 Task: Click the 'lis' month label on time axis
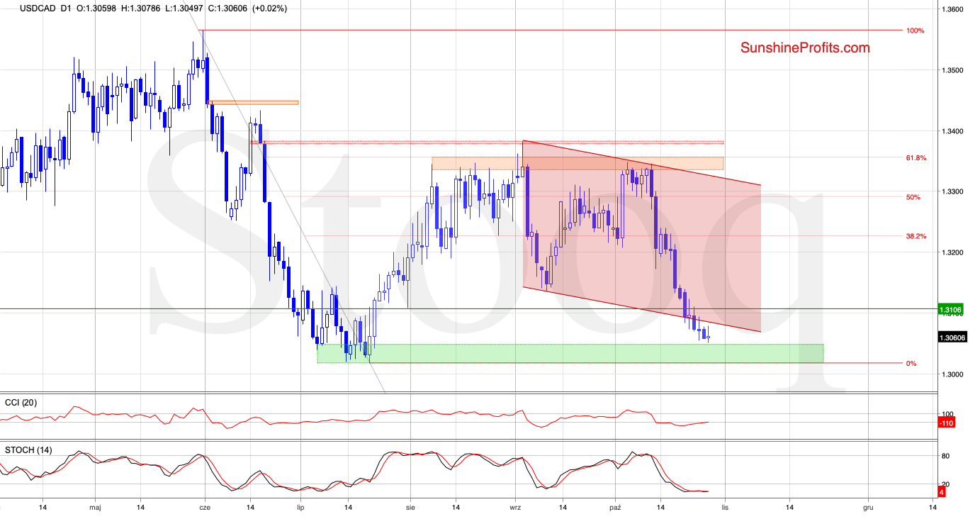pyautogui.click(x=724, y=508)
